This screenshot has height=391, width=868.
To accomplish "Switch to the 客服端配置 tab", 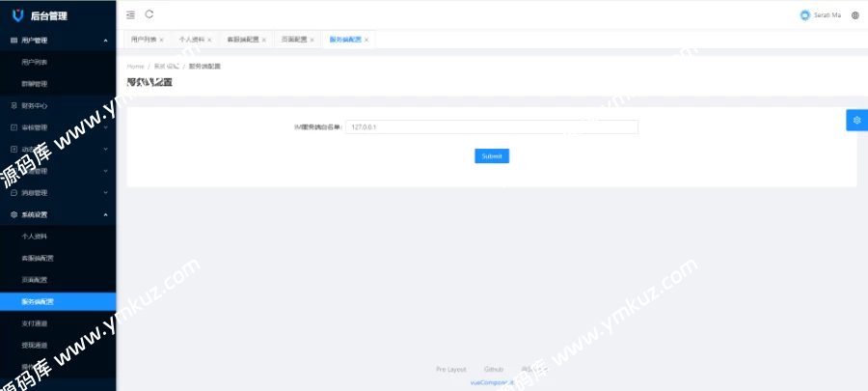I will 243,40.
